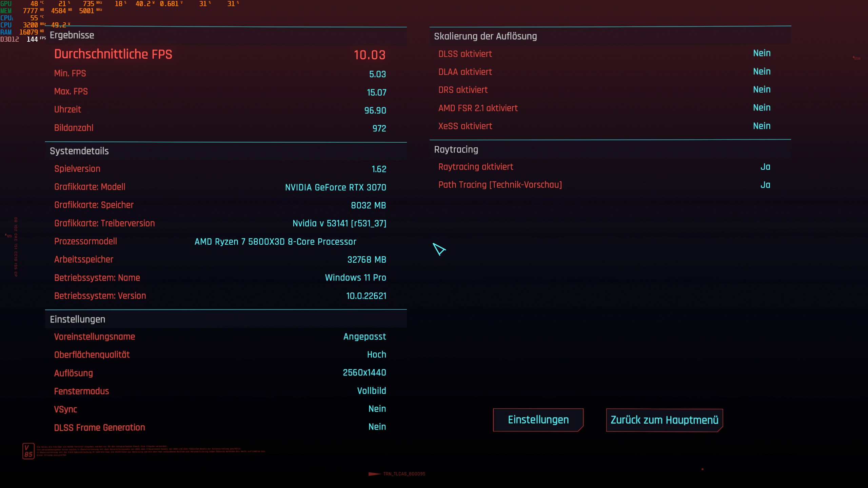Click the Einstellungen section header

[77, 319]
